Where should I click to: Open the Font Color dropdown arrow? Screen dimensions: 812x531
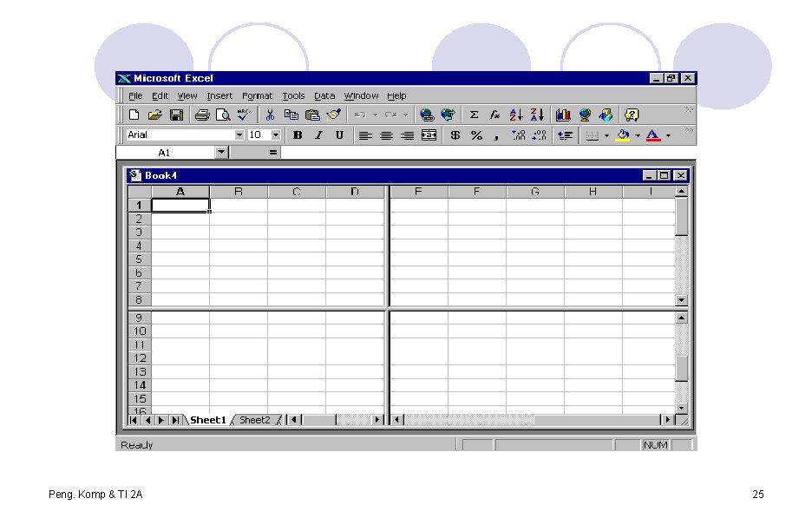(668, 135)
